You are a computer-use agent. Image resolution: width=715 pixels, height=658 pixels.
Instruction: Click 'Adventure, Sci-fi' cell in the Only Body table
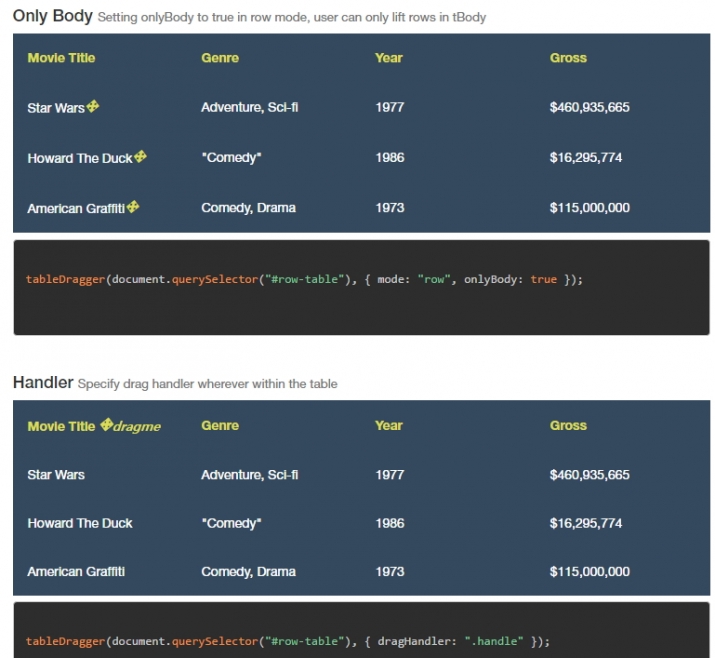249,107
